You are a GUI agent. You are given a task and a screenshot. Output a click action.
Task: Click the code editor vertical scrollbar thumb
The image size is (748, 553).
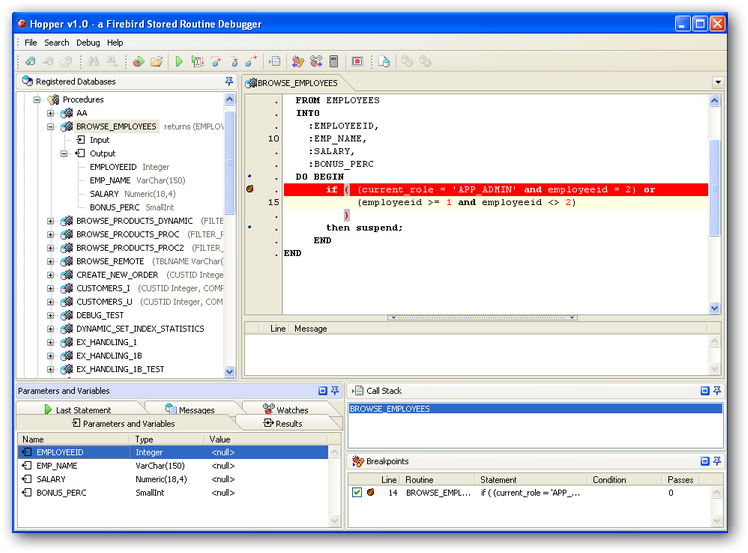pos(714,188)
